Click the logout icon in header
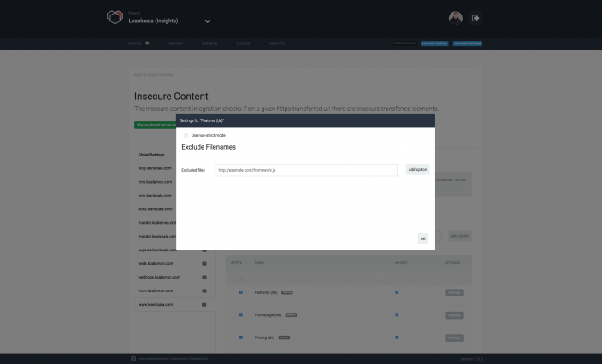This screenshot has height=364, width=602. 475,18
